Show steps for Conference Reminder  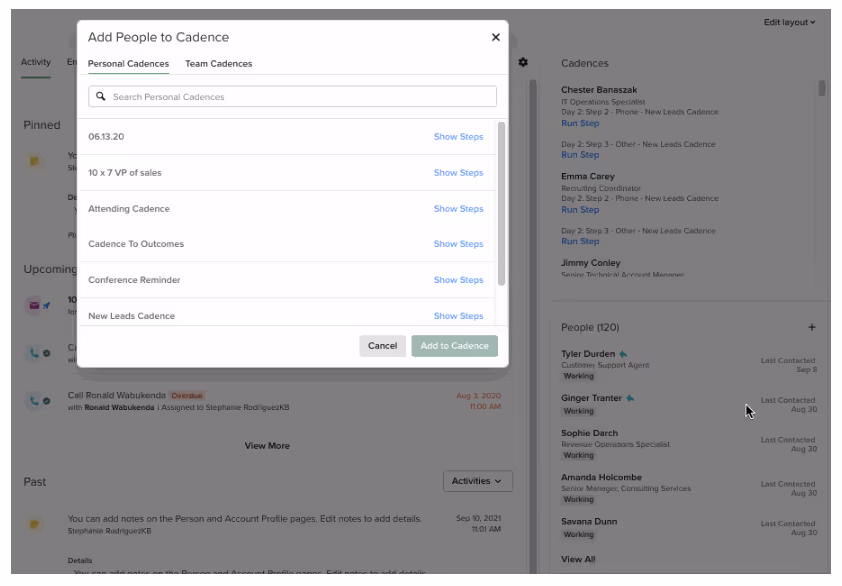[x=458, y=280]
